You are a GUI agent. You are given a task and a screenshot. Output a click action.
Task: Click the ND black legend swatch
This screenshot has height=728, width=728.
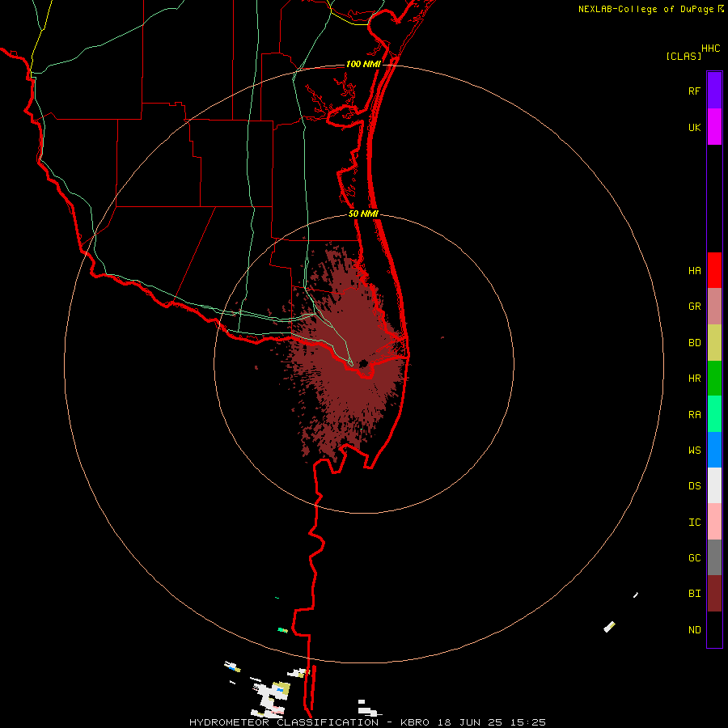(x=714, y=629)
